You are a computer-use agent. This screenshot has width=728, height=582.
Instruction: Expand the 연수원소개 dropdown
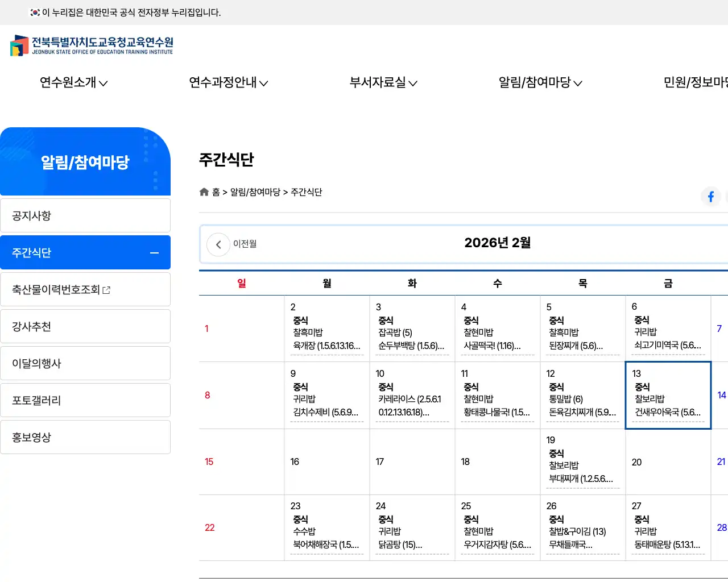[73, 82]
